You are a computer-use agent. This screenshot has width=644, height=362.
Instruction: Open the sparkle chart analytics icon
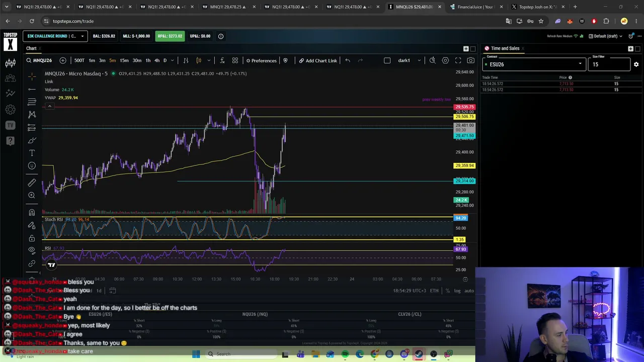click(x=10, y=94)
